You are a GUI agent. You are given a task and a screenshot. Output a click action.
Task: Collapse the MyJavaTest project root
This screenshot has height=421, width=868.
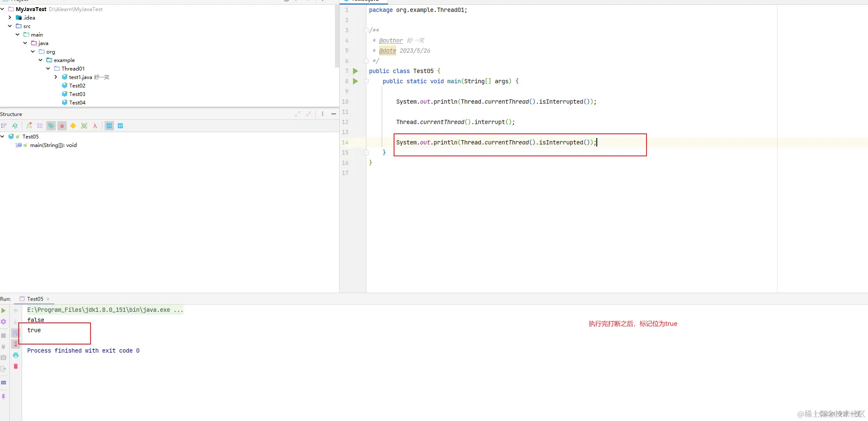3,9
